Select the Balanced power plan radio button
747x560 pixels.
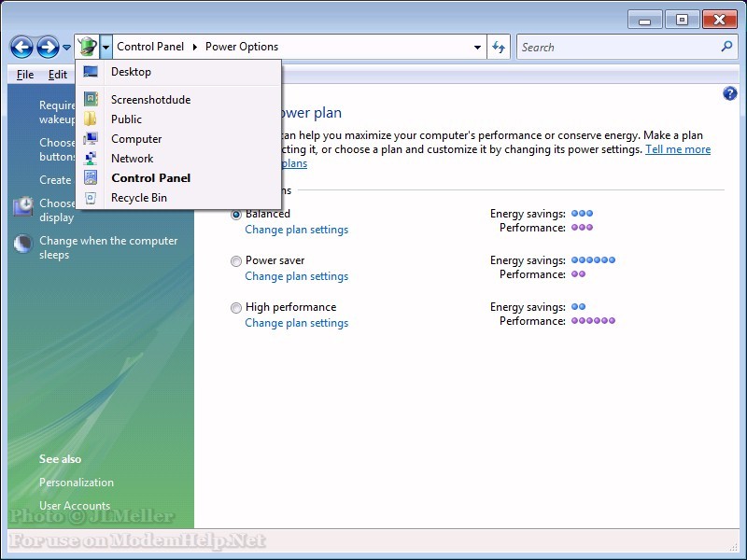(x=236, y=215)
